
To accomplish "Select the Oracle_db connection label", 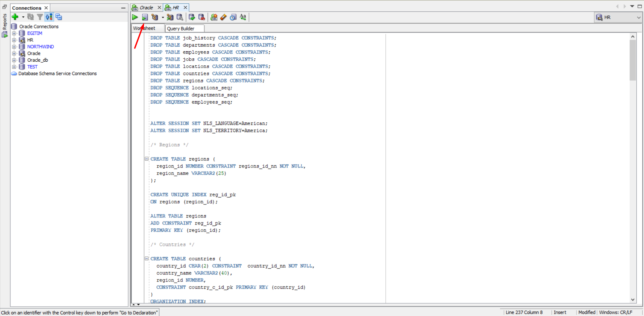I will pos(38,60).
